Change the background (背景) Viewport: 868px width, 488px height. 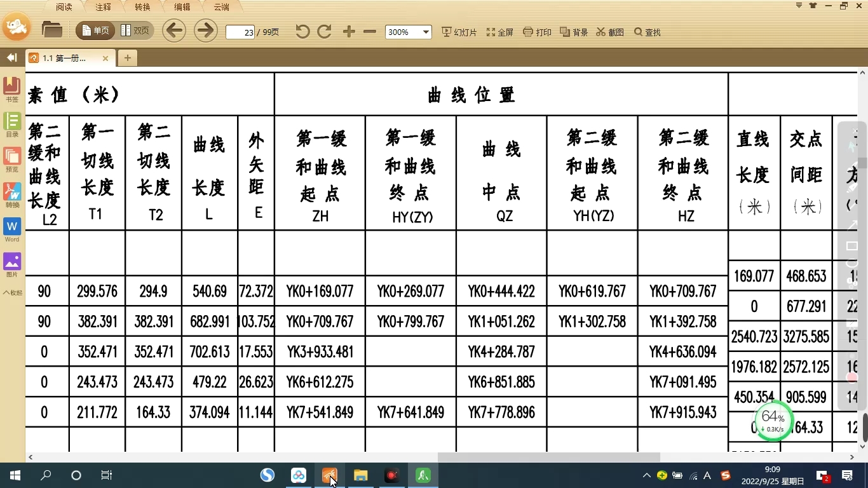click(x=574, y=32)
